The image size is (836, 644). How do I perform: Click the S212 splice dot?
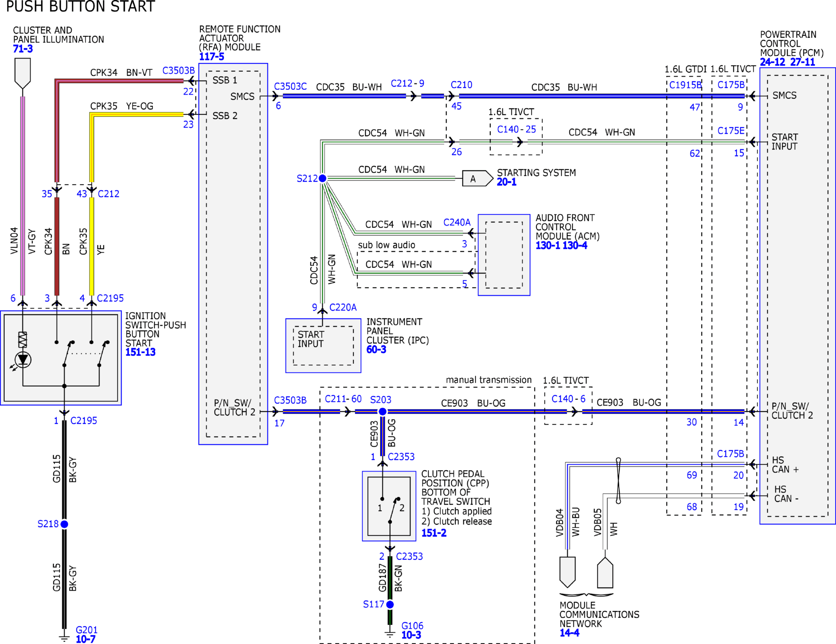323,178
